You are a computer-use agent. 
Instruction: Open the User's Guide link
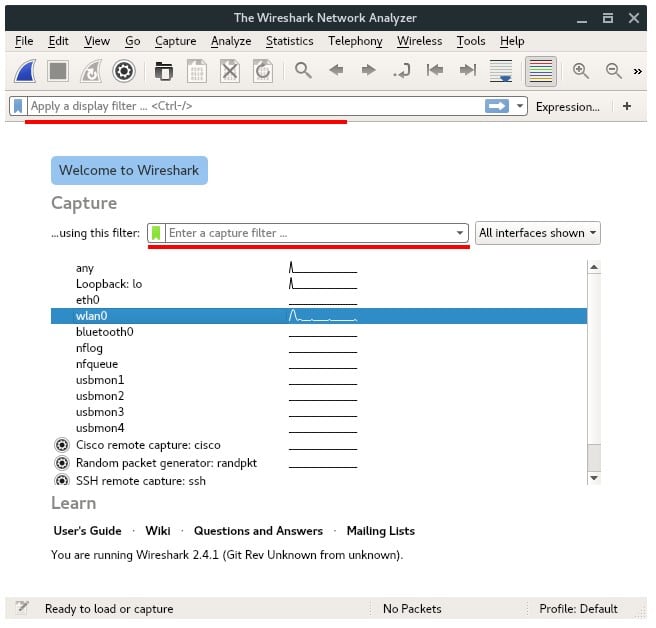pyautogui.click(x=87, y=531)
